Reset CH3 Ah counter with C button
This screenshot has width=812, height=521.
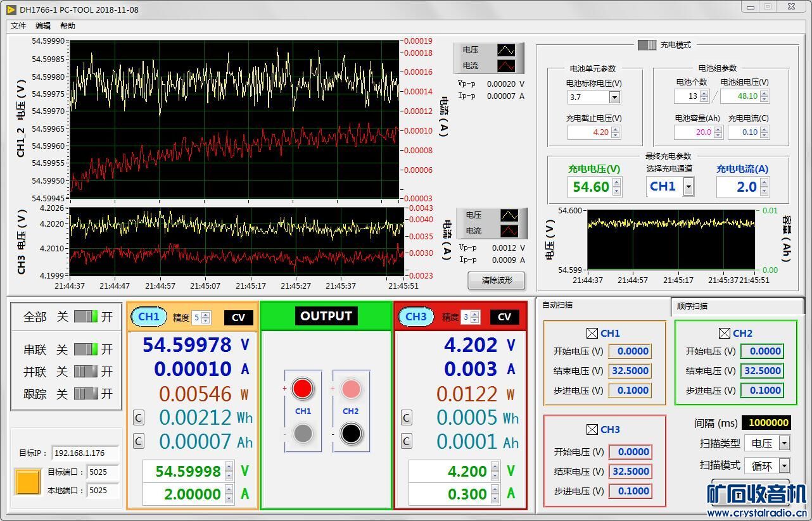(407, 441)
